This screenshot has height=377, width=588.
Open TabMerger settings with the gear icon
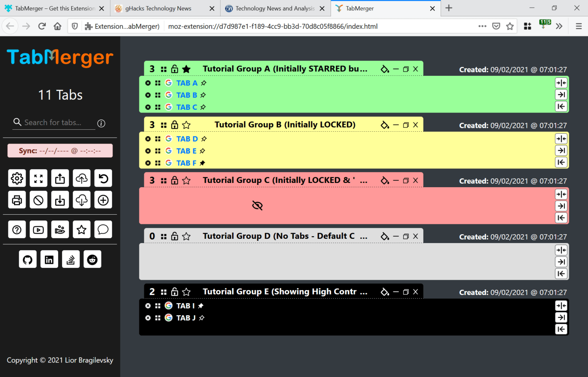point(17,178)
